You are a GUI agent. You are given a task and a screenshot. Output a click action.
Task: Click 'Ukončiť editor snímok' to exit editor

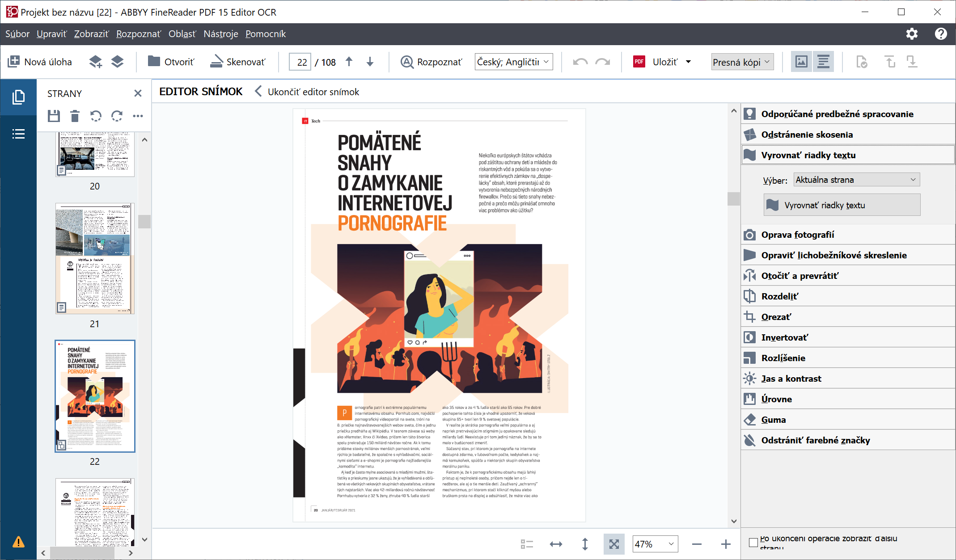coord(313,92)
